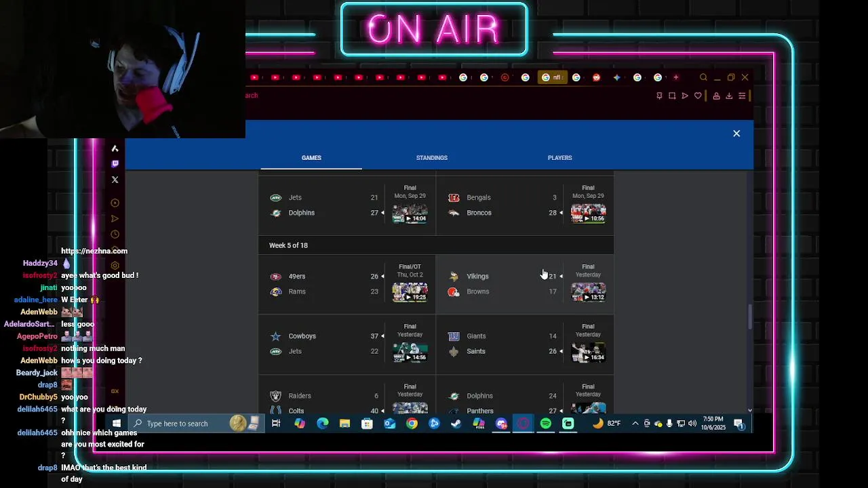
Task: Switch to the PLAYERS tab
Action: [x=560, y=158]
